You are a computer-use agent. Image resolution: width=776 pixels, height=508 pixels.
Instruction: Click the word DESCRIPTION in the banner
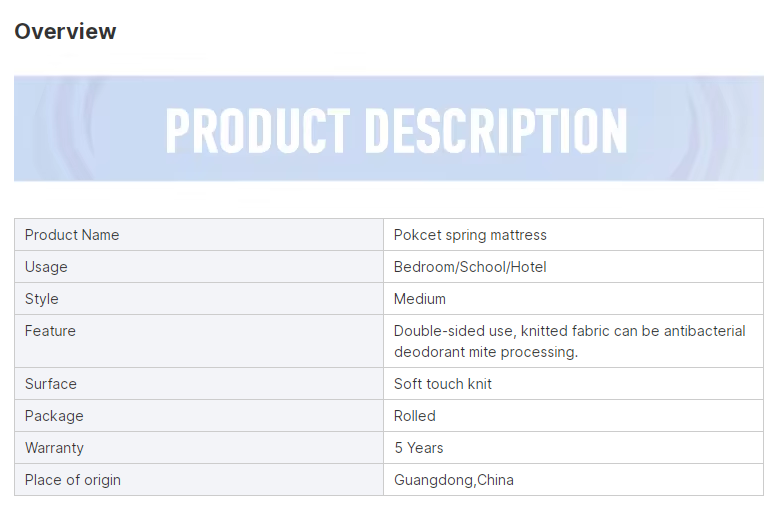(496, 131)
